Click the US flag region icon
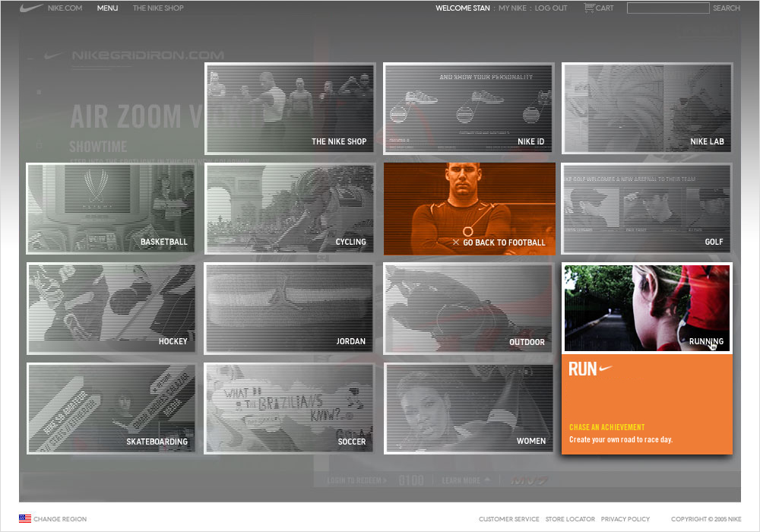 coord(25,518)
